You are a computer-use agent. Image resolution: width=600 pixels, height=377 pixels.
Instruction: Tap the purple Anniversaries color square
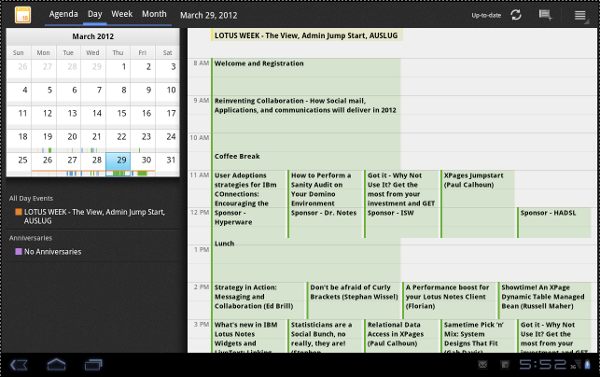(18, 251)
